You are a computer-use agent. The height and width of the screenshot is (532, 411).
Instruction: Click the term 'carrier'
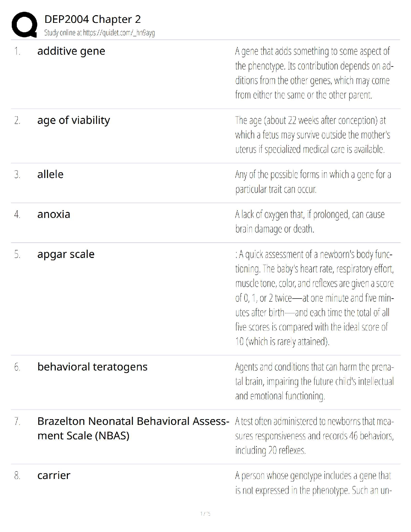click(54, 475)
